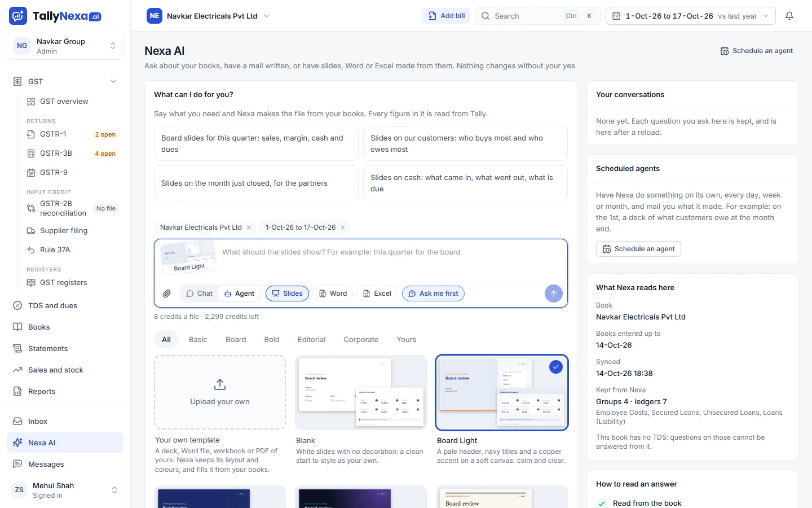Open the notifications bell

pyautogui.click(x=789, y=16)
